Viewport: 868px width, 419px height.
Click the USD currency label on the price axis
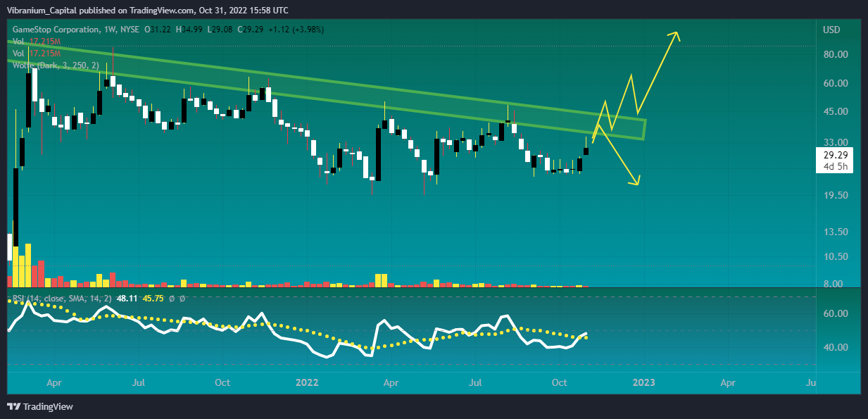831,30
